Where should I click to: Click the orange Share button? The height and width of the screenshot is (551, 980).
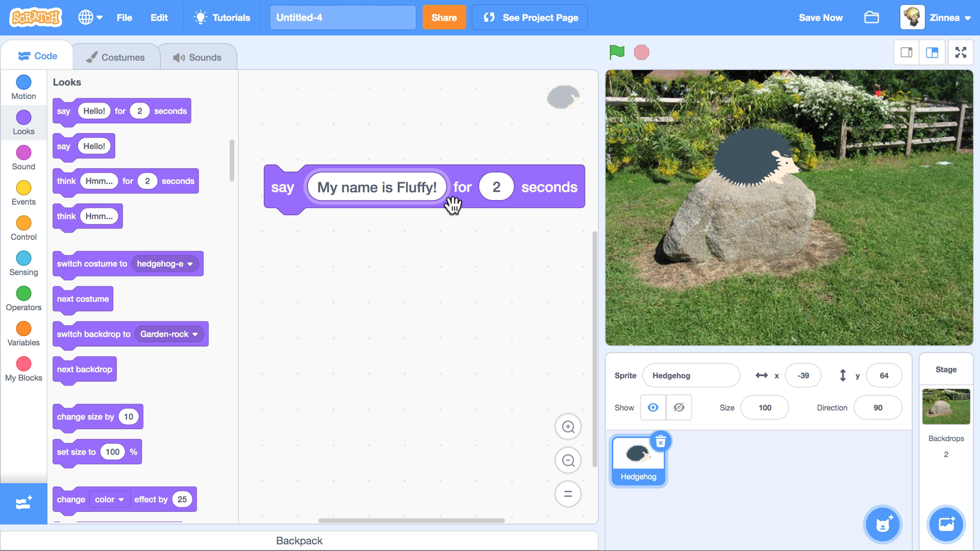coord(444,18)
